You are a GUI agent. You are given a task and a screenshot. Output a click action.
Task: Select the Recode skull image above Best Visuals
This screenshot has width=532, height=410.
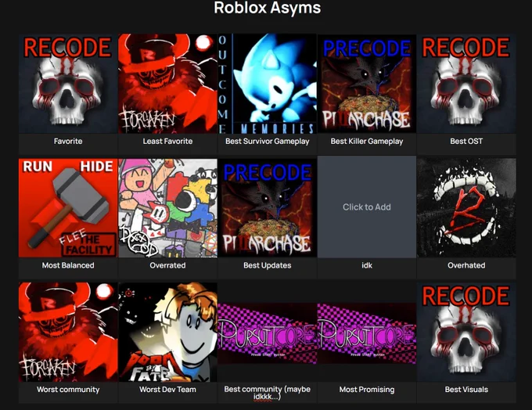point(466,332)
